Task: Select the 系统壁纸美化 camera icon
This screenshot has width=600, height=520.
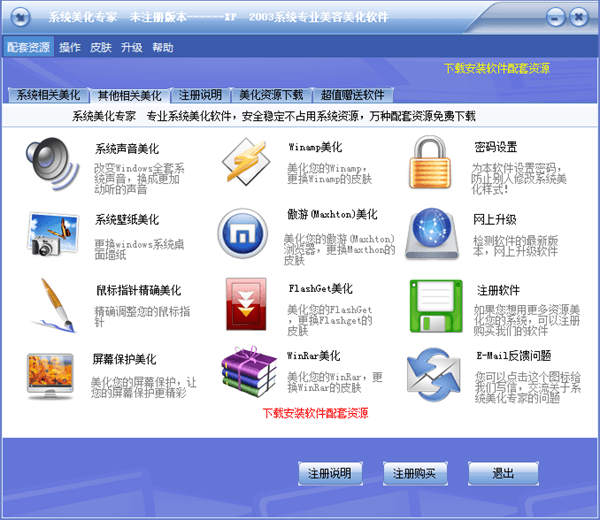Action: coord(49,234)
